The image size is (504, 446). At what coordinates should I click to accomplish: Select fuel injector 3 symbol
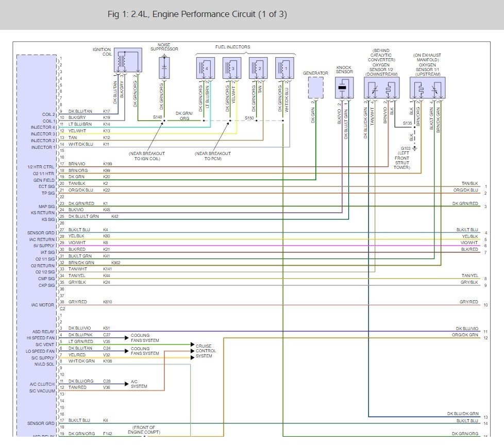[x=232, y=68]
